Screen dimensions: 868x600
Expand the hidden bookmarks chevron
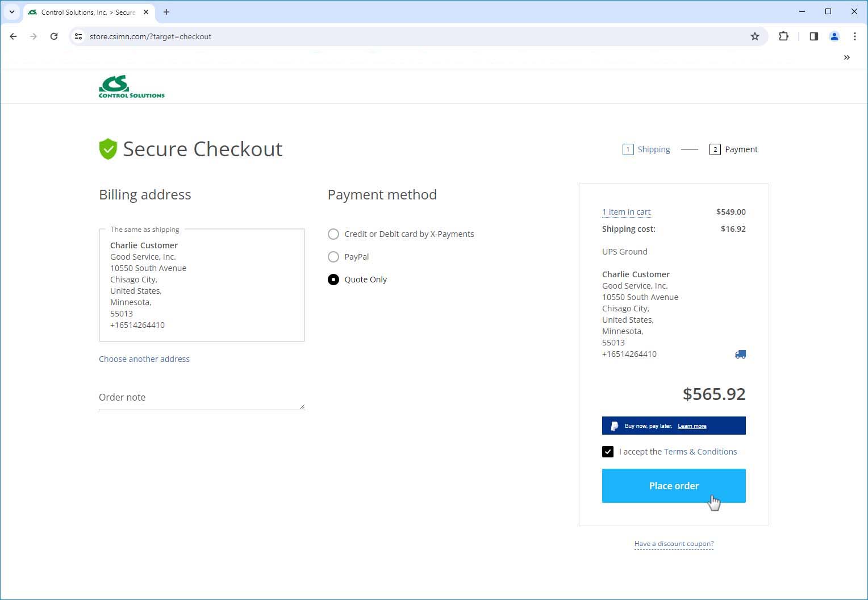click(846, 57)
